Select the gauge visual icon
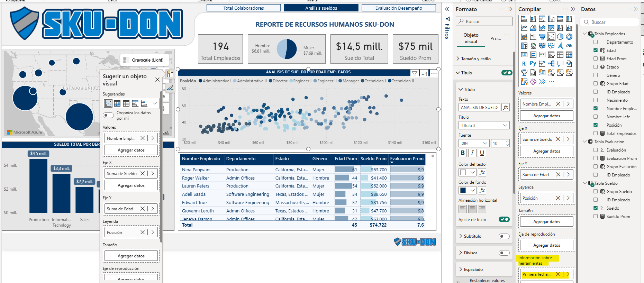 (x=569, y=46)
